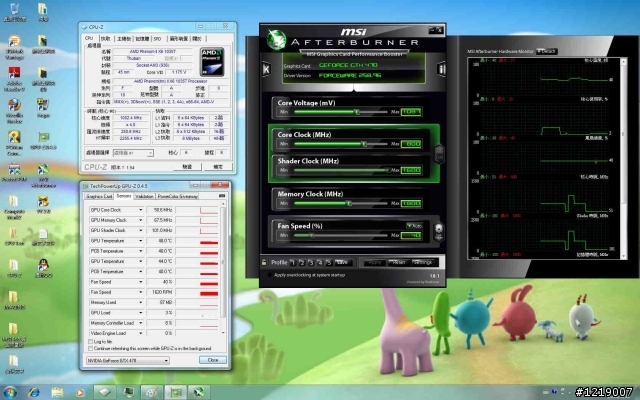The image size is (640, 400).
Task: Select Afterburner profile slot 1
Action: [x=293, y=262]
